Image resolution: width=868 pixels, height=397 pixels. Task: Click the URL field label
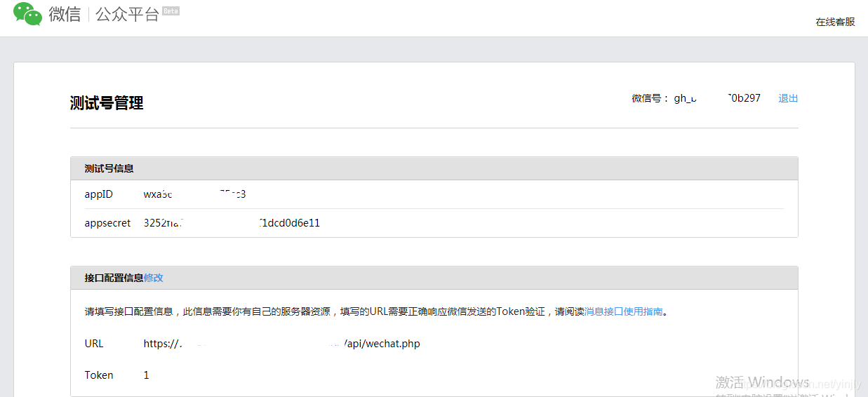(x=94, y=344)
